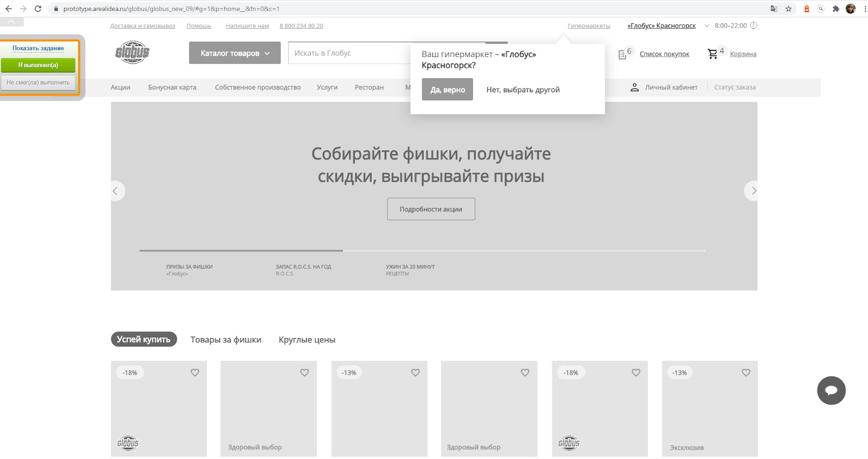Confirm the hypermarket with Да, верно
This screenshot has width=868, height=459.
448,90
